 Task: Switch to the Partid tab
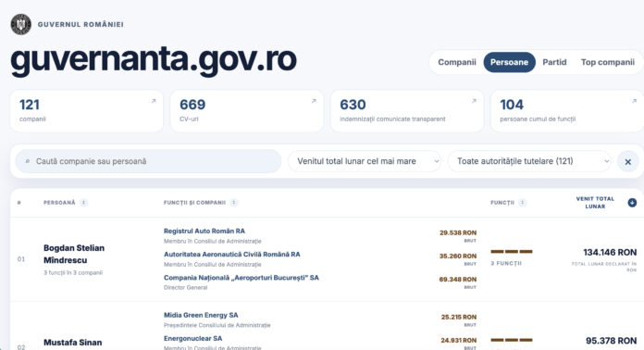(554, 62)
